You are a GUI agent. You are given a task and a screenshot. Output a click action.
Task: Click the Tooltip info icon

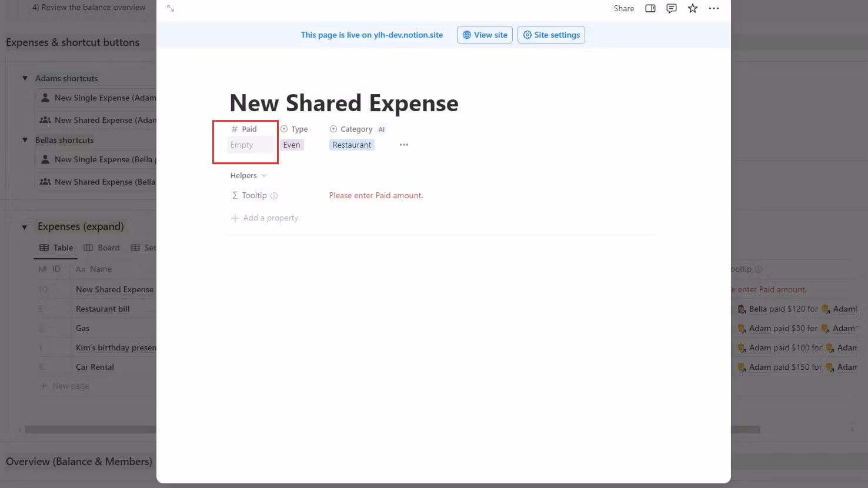(x=274, y=196)
